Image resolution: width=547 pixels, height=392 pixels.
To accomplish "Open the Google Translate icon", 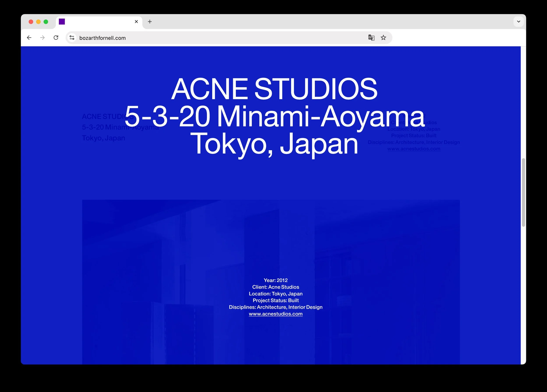I will [371, 38].
